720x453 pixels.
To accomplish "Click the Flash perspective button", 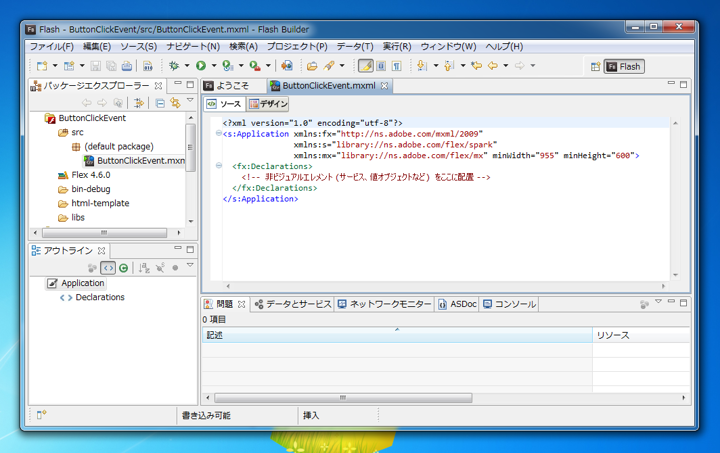I will [x=624, y=67].
